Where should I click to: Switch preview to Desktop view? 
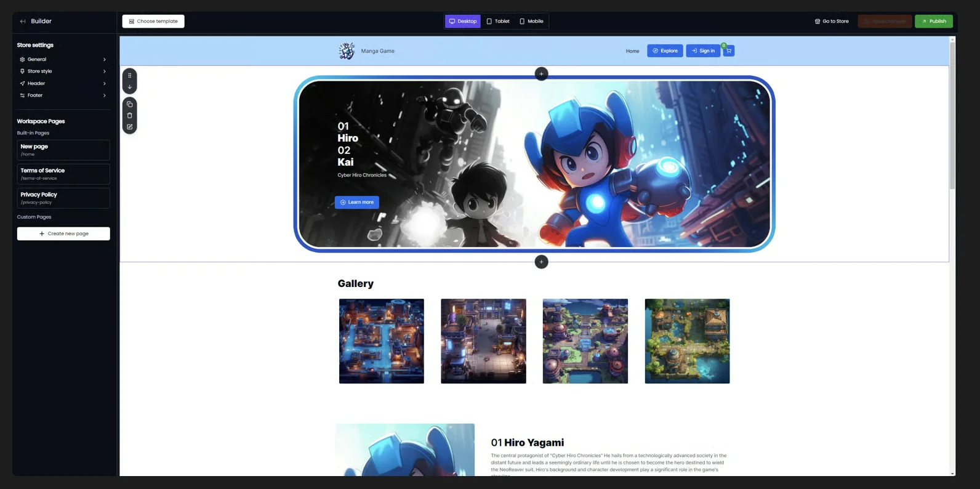click(x=463, y=22)
